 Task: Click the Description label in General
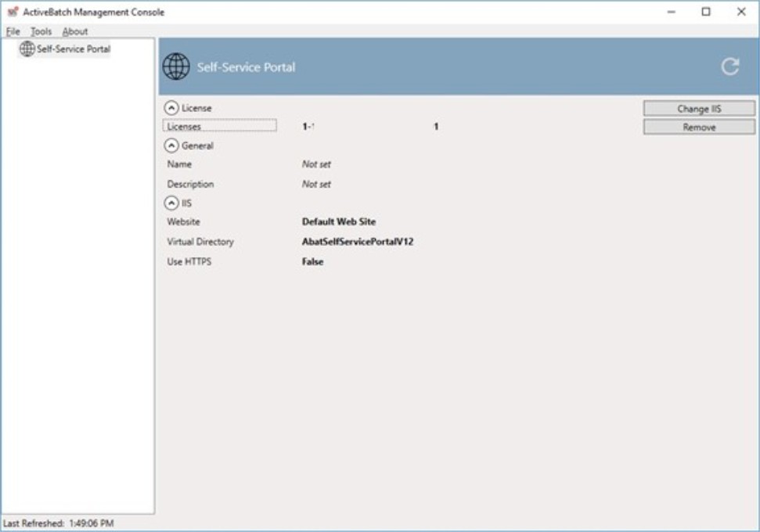[x=190, y=184]
